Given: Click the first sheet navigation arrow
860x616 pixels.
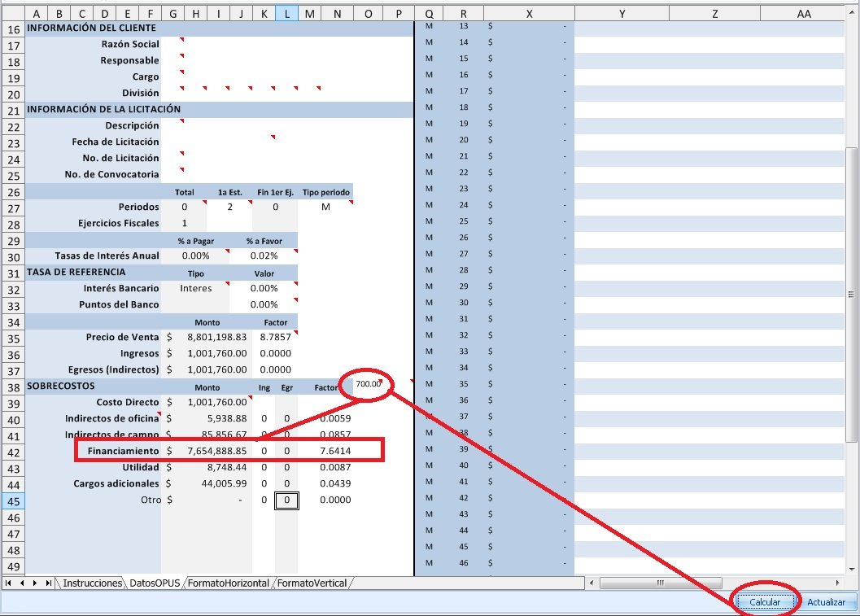Looking at the screenshot, I should coord(8,583).
